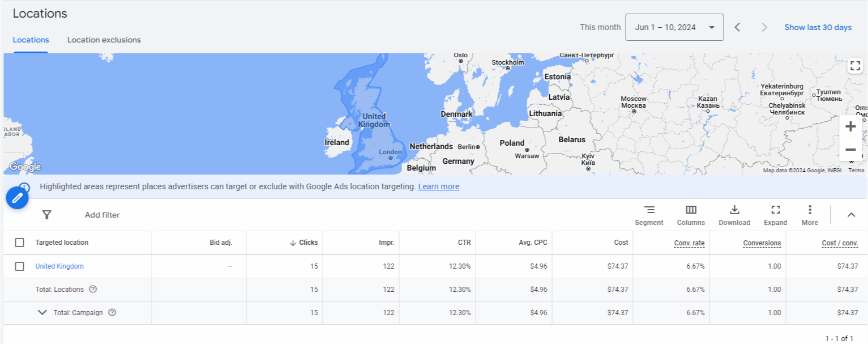Viewport: 868px width, 344px height.
Task: Check the United Kingdom row checkbox
Action: click(19, 266)
